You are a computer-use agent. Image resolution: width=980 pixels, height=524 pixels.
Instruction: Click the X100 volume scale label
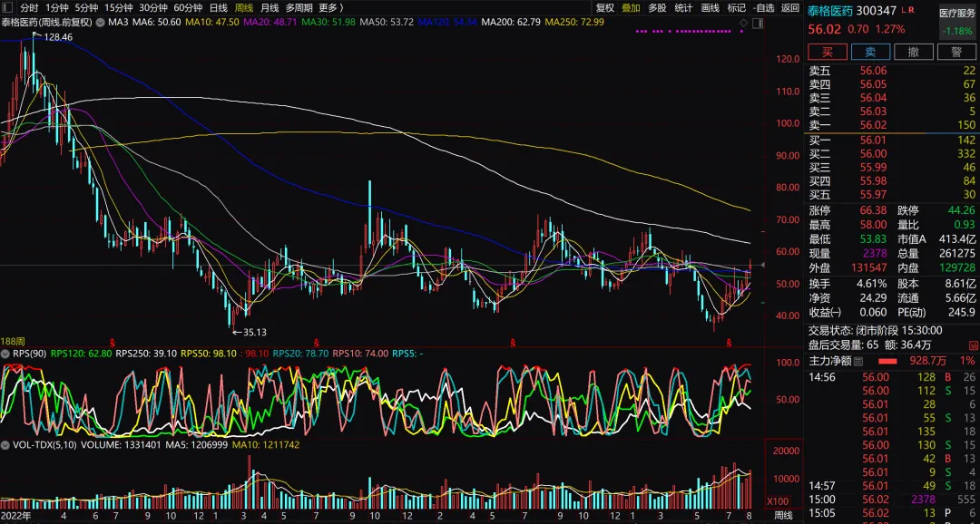[x=779, y=501]
